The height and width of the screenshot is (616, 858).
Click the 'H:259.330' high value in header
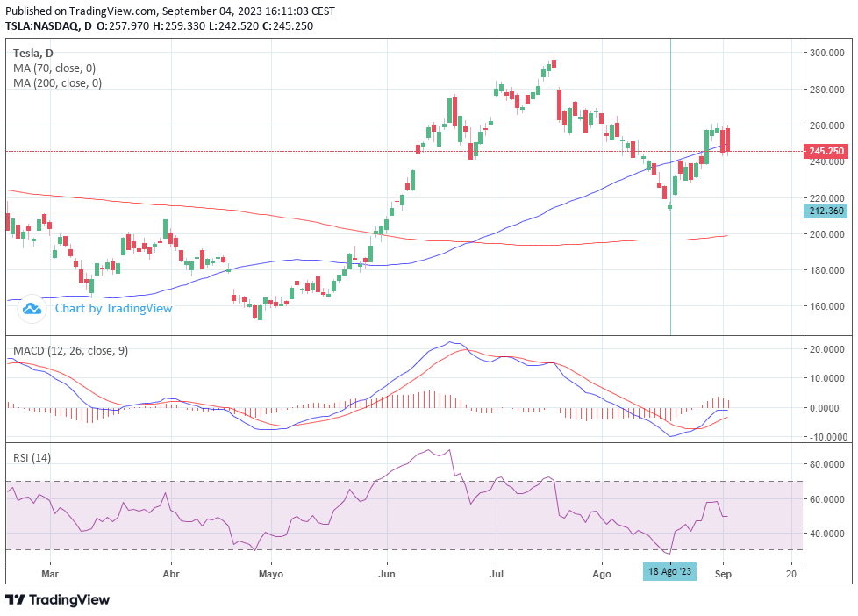click(x=179, y=25)
